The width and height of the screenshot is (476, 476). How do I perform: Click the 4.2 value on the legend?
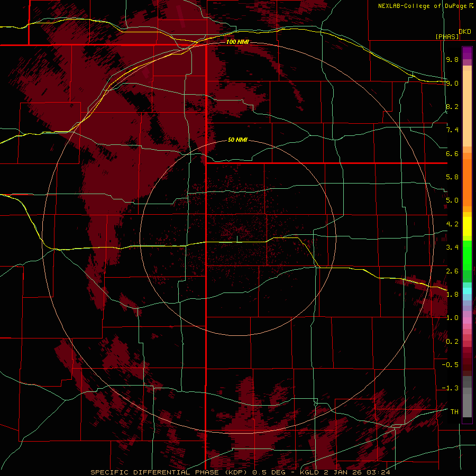tap(452, 224)
